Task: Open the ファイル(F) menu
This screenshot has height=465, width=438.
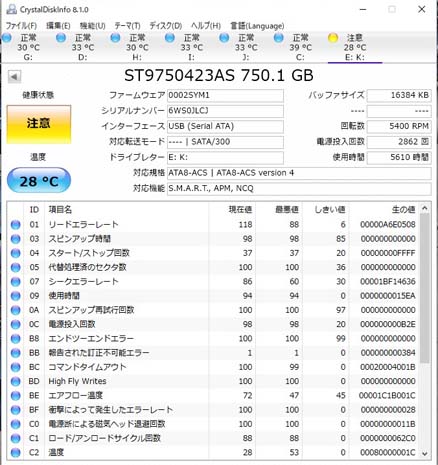Action: pos(21,26)
